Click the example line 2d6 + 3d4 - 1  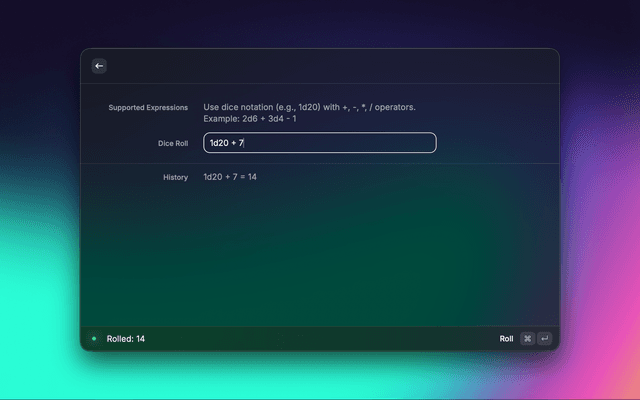point(249,119)
